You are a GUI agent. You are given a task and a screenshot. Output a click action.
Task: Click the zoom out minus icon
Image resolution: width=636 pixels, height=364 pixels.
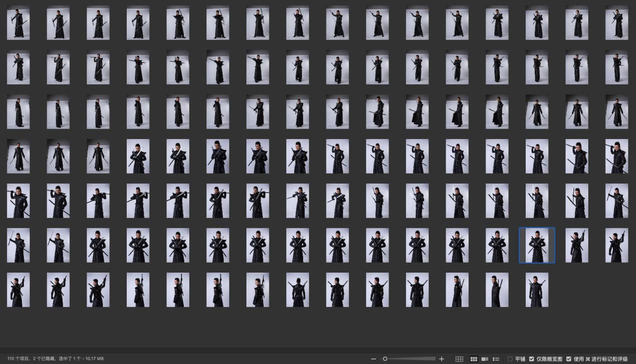point(374,359)
